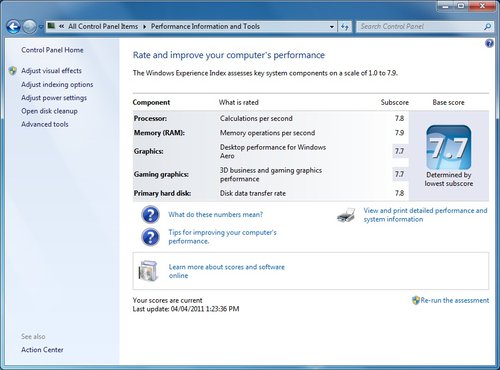Click question icon next to What do these numbers mean
The width and height of the screenshot is (500, 370).
pyautogui.click(x=150, y=215)
